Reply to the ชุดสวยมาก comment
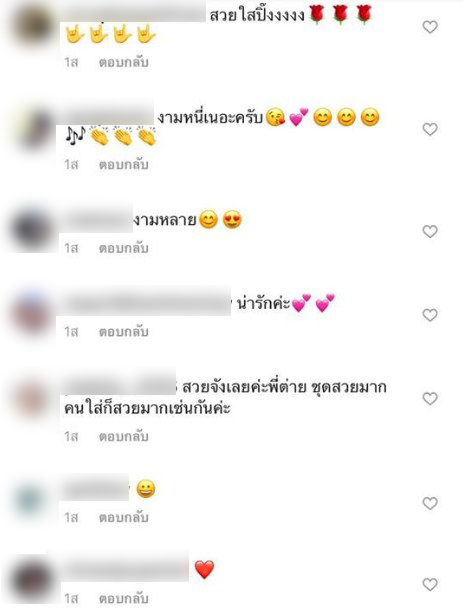463x610 pixels. (123, 436)
